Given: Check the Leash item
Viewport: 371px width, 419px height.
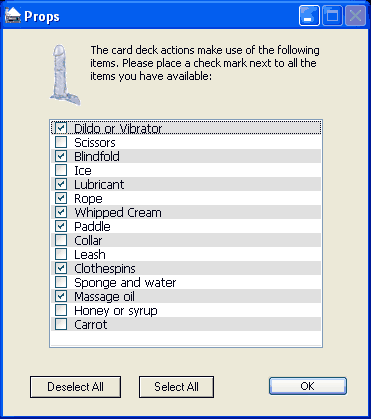Looking at the screenshot, I should (61, 254).
